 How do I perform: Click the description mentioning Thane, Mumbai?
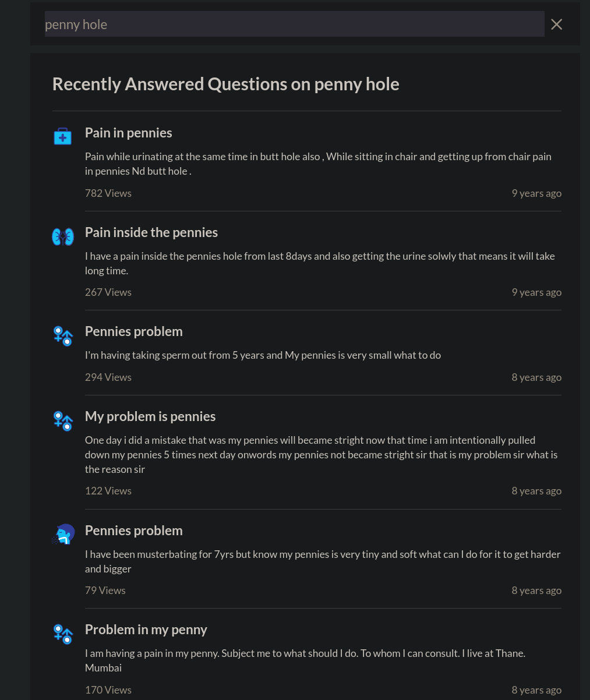click(x=305, y=660)
